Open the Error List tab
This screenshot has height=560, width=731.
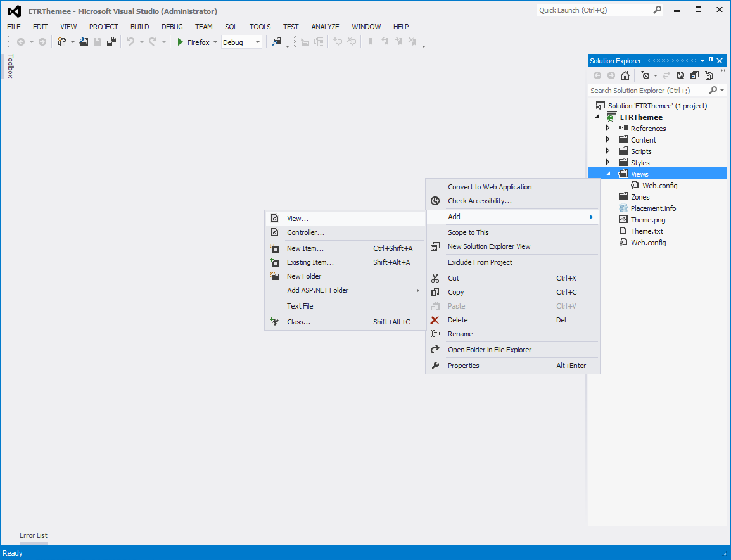(x=34, y=535)
